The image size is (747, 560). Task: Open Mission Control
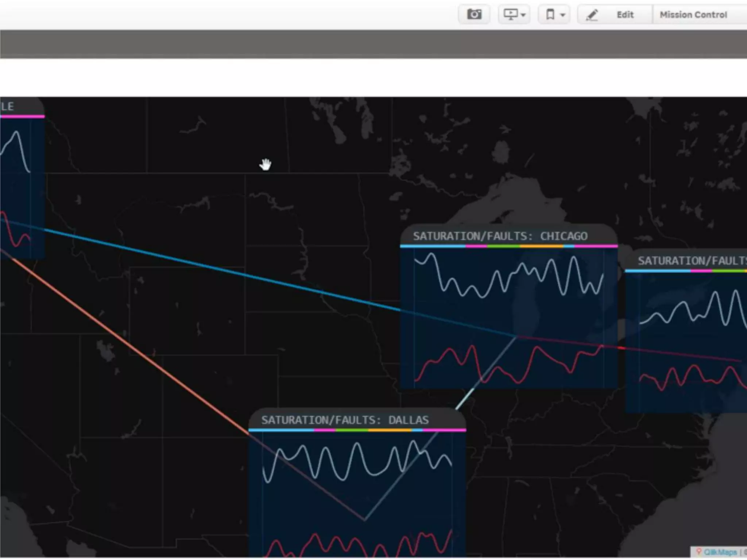point(693,15)
